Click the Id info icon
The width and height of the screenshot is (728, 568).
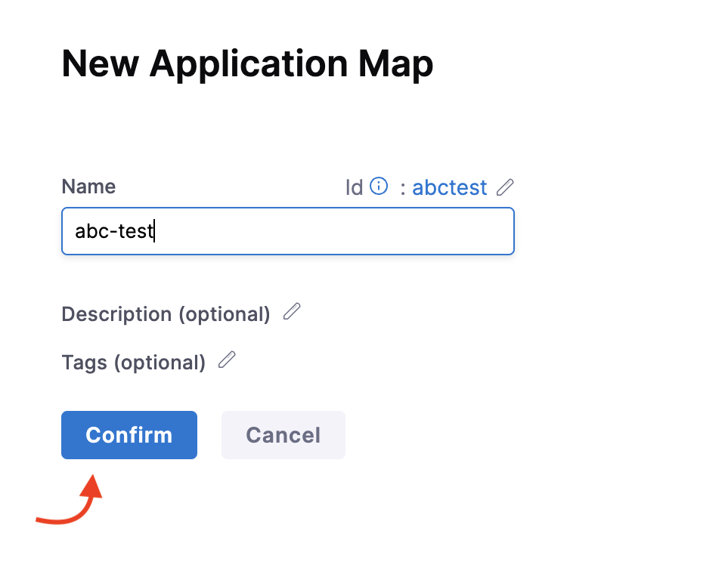[x=379, y=186]
